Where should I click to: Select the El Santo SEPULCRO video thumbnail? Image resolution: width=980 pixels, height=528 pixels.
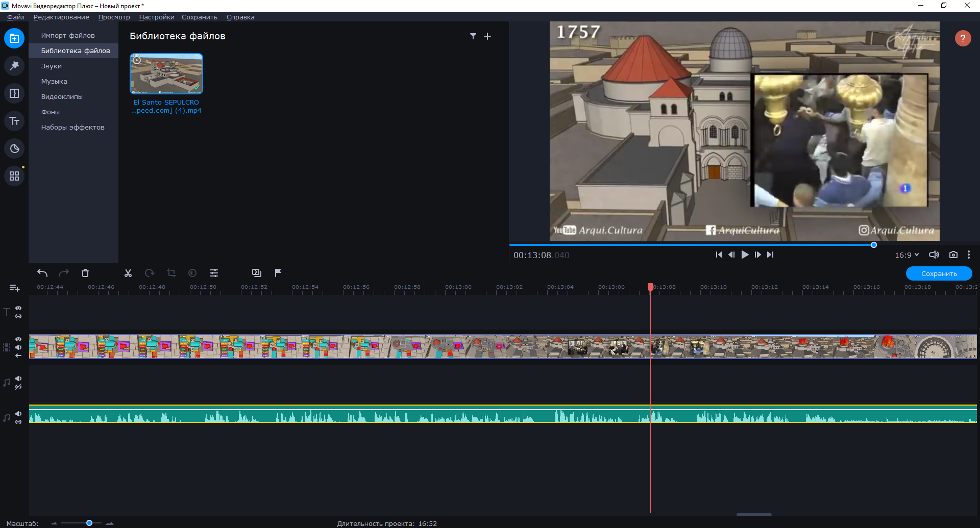click(166, 73)
